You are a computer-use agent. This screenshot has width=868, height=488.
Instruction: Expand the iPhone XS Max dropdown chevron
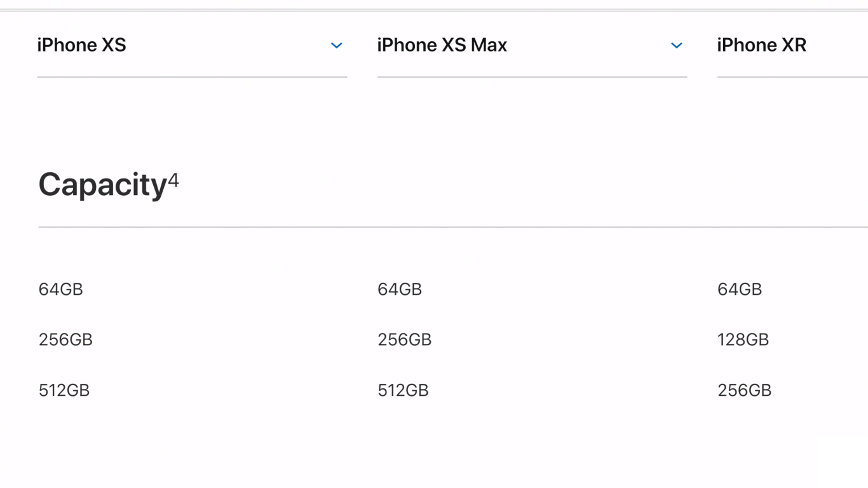point(677,46)
